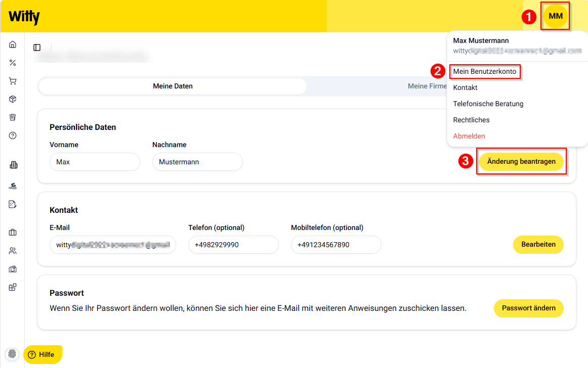
Task: Open the Hilfe help button
Action: (x=43, y=354)
